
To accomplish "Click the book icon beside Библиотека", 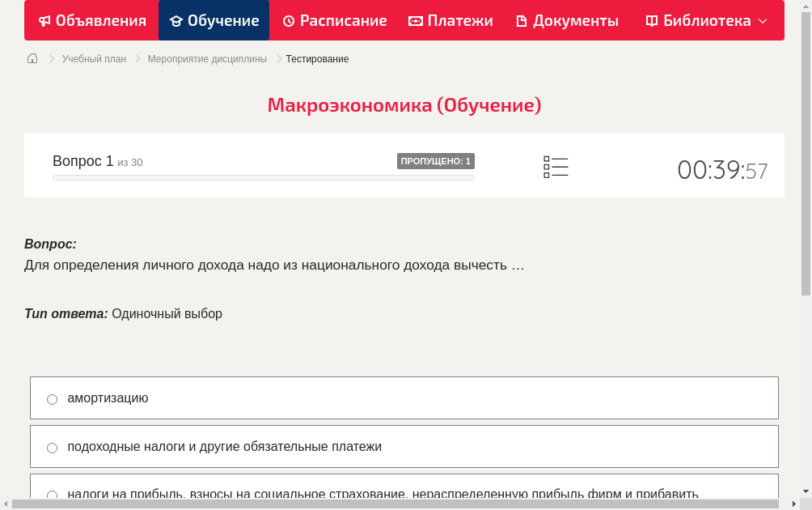I will coord(650,20).
